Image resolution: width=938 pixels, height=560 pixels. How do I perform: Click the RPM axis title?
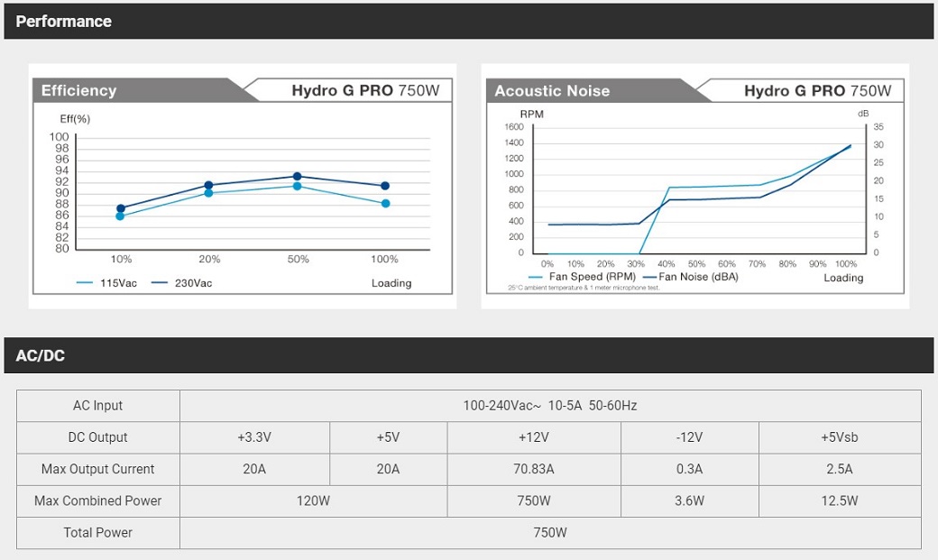(x=532, y=114)
